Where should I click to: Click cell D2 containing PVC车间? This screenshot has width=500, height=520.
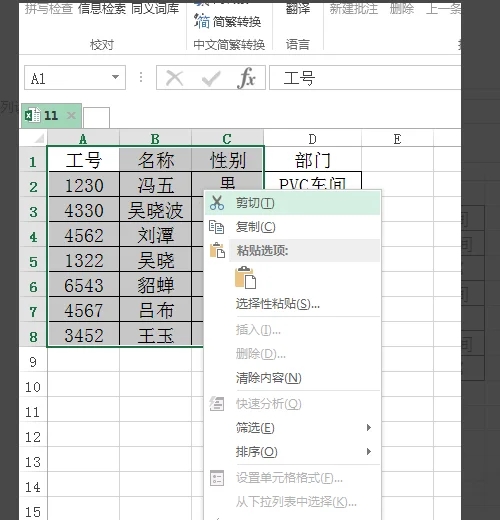tap(313, 181)
